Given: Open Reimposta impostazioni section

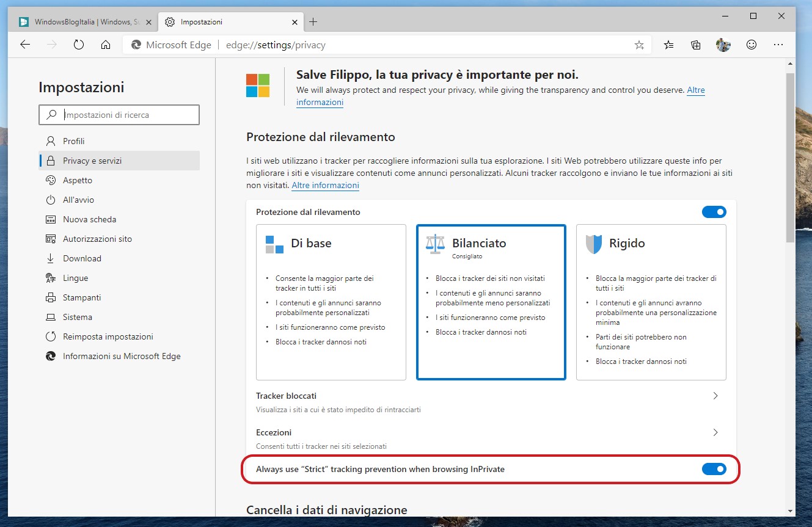Looking at the screenshot, I should tap(119, 336).
